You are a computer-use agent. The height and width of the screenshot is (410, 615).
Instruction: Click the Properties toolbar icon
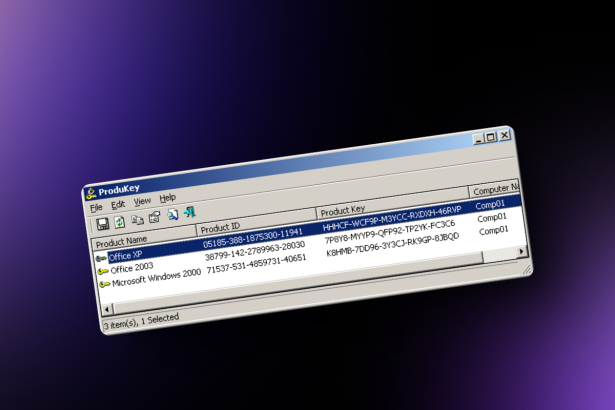(x=154, y=216)
